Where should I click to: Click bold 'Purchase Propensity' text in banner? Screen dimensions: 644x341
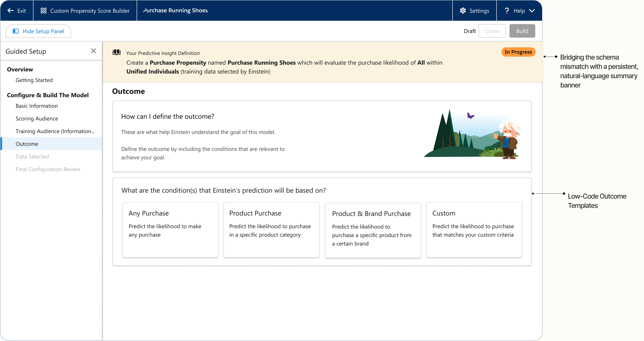[x=178, y=63]
